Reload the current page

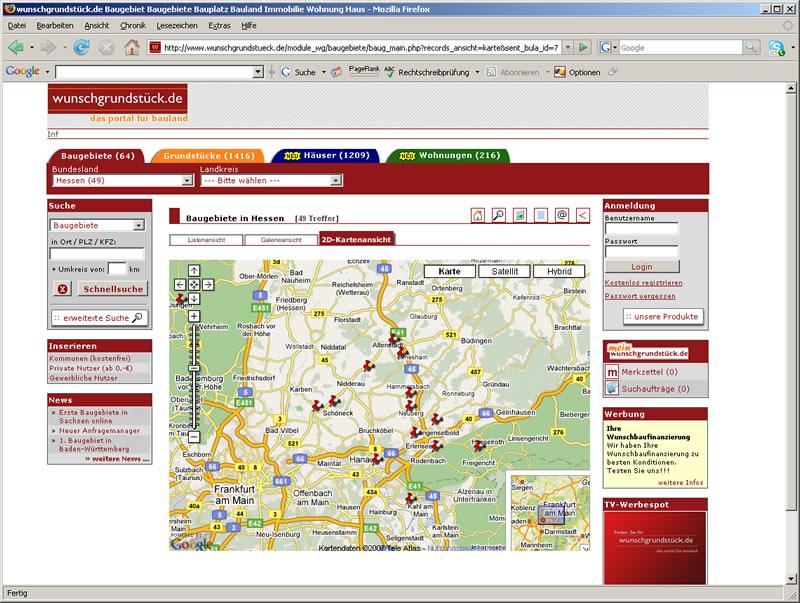coord(81,47)
